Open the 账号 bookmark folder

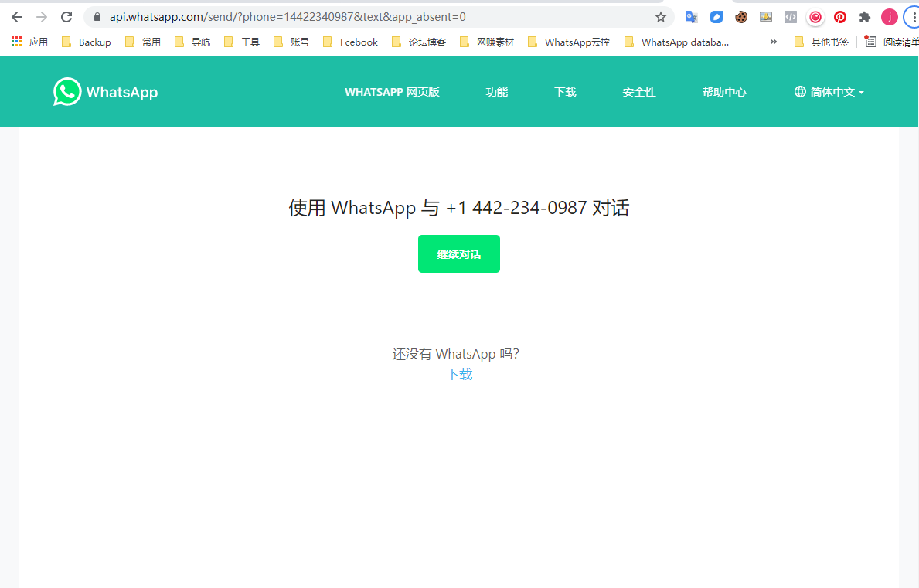(x=291, y=42)
